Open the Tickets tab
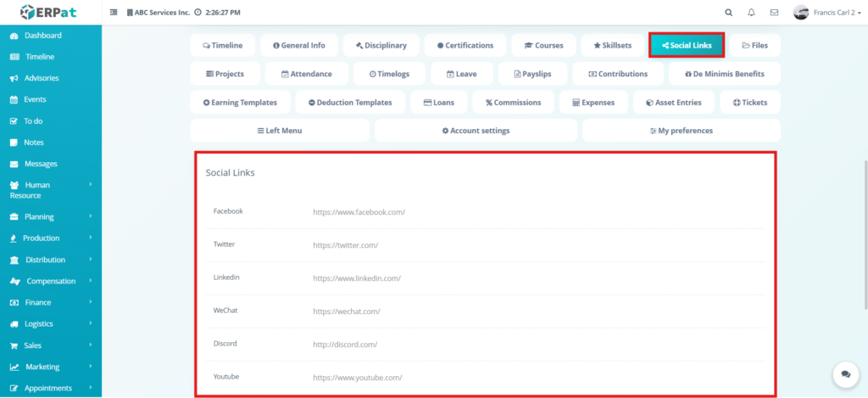Viewport: 868px width, 398px height. coord(750,103)
